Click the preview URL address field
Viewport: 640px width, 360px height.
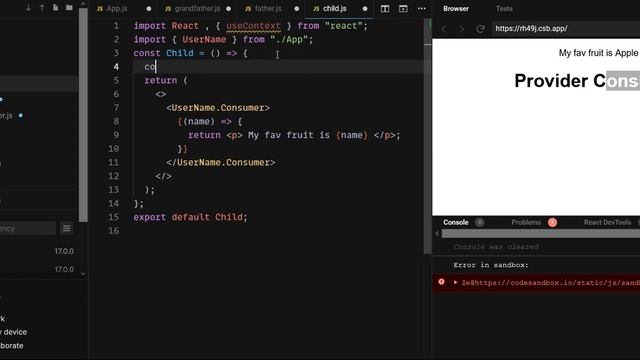565,29
